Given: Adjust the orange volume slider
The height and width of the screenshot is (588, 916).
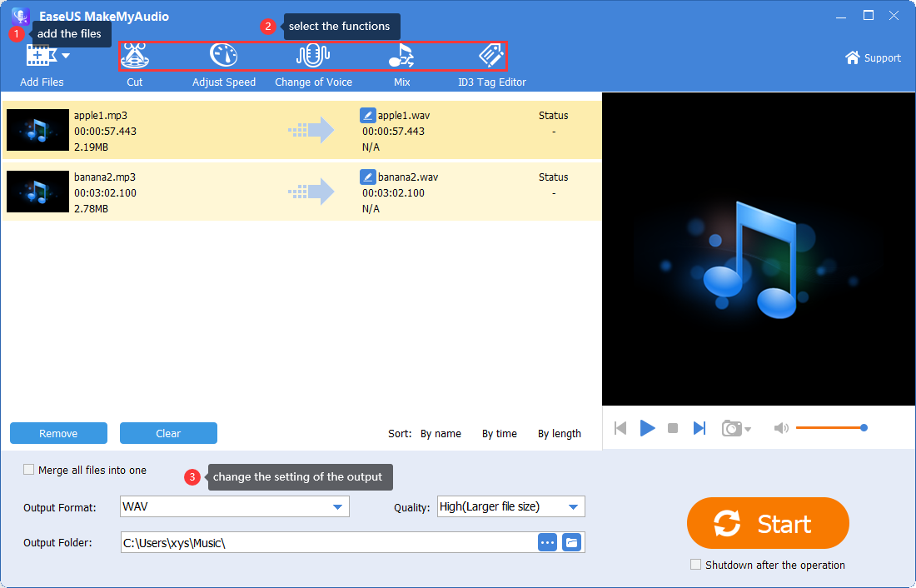Looking at the screenshot, I should (x=831, y=428).
